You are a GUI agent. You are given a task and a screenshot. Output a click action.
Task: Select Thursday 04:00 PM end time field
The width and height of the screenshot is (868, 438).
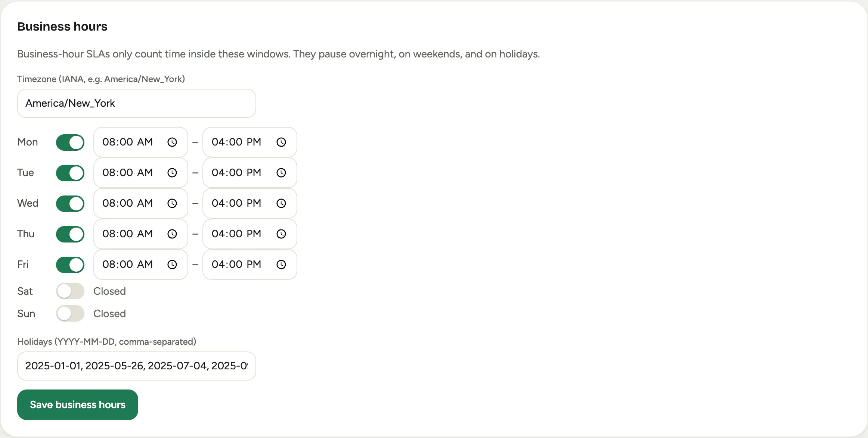tap(250, 234)
